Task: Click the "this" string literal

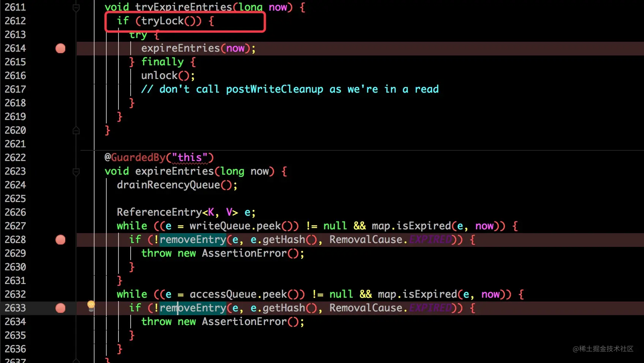Action: [x=189, y=158]
